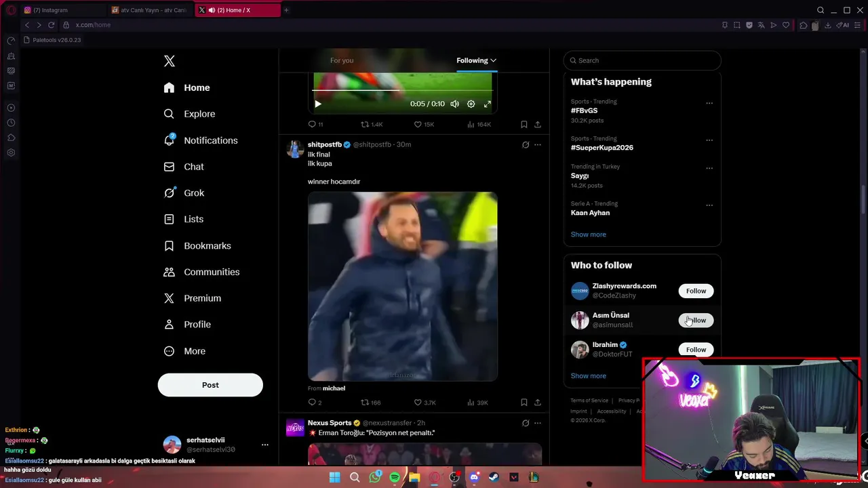
Task: Open the shitpostfb username link
Action: coord(325,144)
